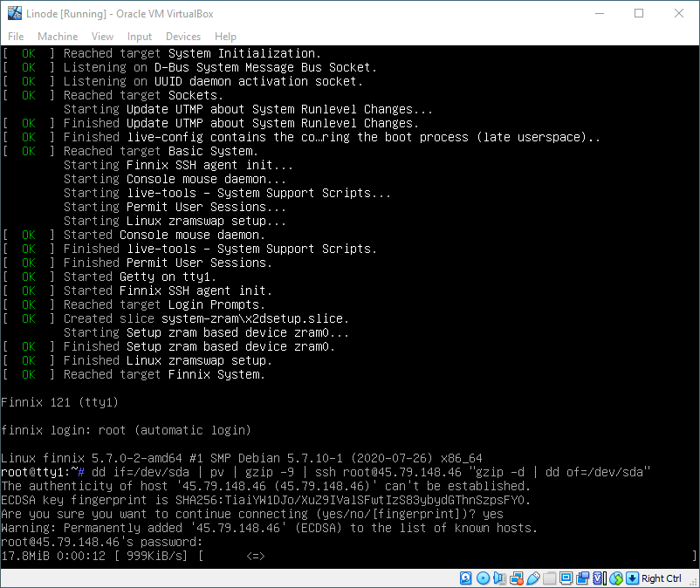Open the View menu
The image size is (700, 588).
(x=102, y=37)
